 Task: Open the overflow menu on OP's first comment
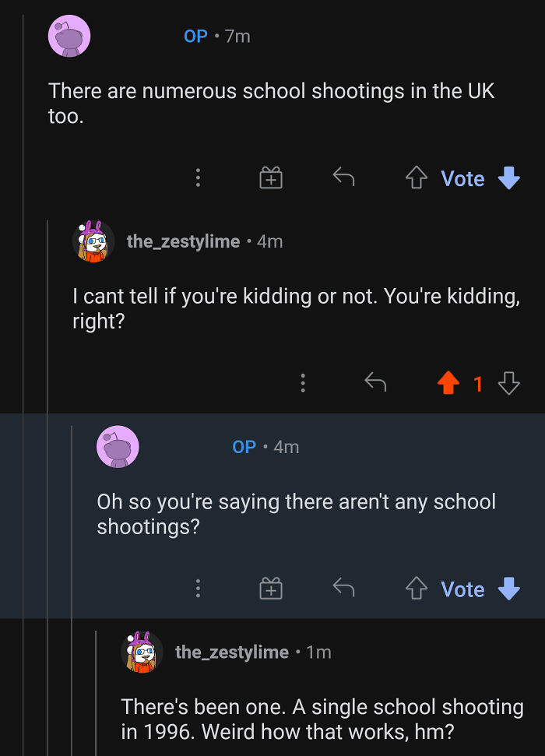198,178
